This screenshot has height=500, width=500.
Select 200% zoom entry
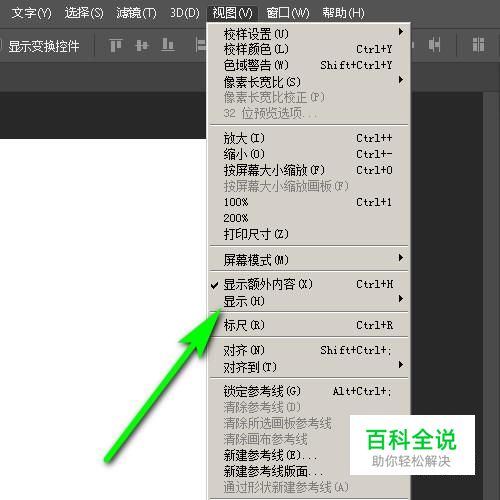click(309, 218)
